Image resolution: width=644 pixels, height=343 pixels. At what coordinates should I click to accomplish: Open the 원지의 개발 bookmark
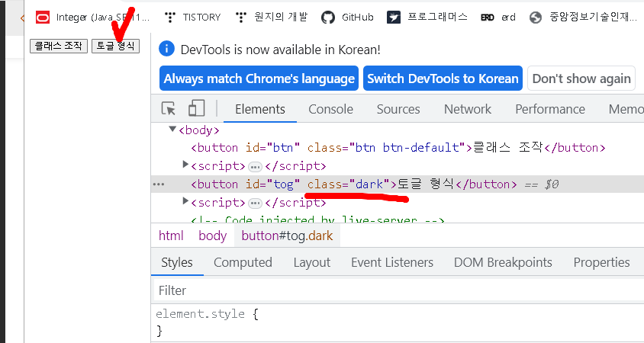tap(271, 18)
